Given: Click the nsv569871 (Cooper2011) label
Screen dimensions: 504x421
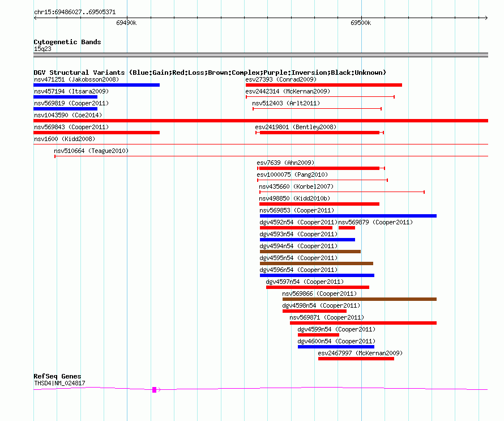Looking at the screenshot, I should 327,317.
